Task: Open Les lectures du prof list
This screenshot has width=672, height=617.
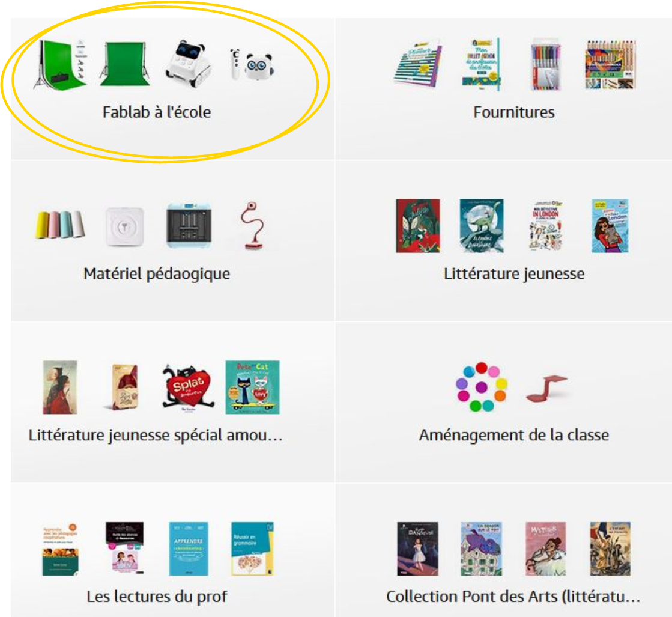Action: pos(157,597)
